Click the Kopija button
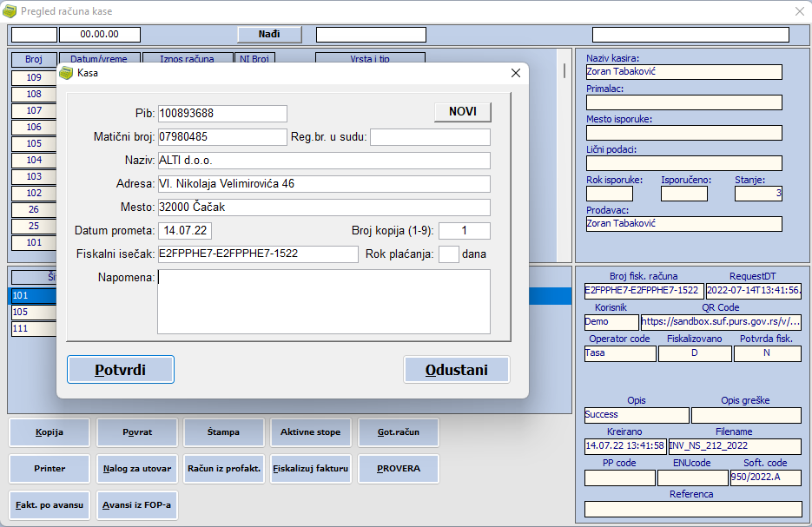Screen dimensions: 812x527 coord(50,432)
